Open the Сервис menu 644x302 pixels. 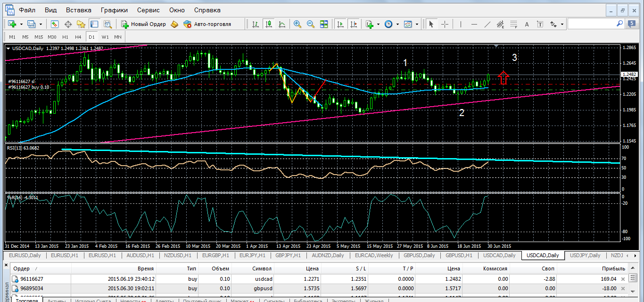click(x=149, y=10)
